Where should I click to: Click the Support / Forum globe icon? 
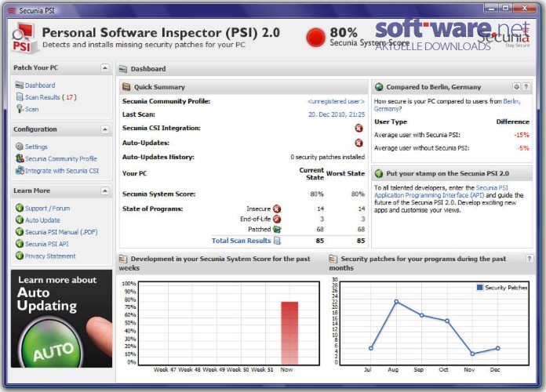[20, 208]
